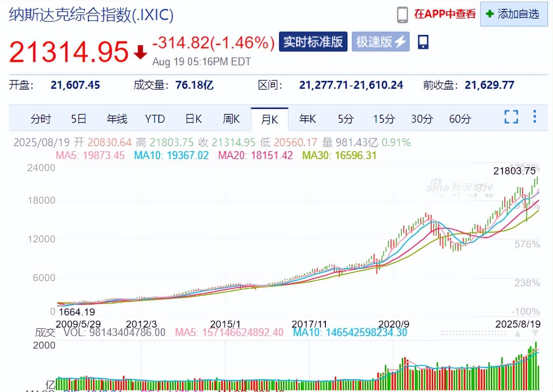Open the three-dot more options menu

(535, 116)
